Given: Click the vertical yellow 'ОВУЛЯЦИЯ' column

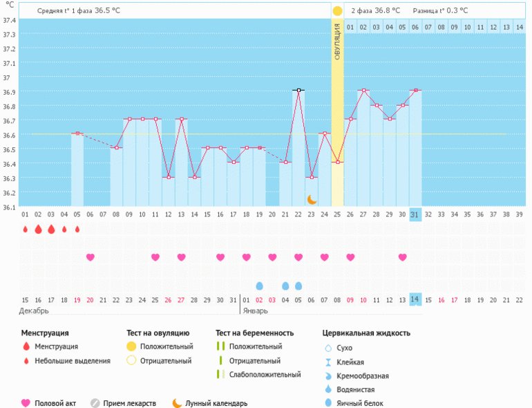Looking at the screenshot, I should tap(337, 111).
